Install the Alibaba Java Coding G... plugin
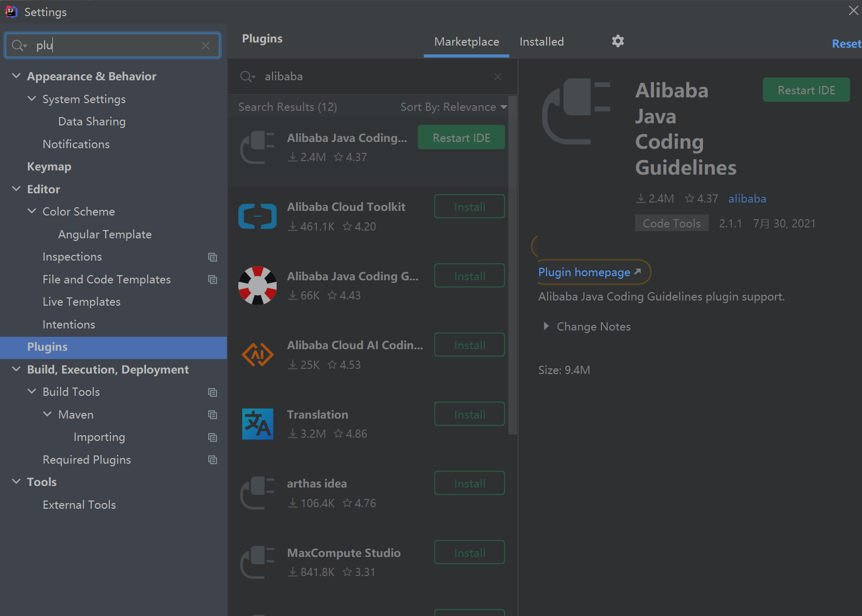Image resolution: width=862 pixels, height=616 pixels. point(469,276)
